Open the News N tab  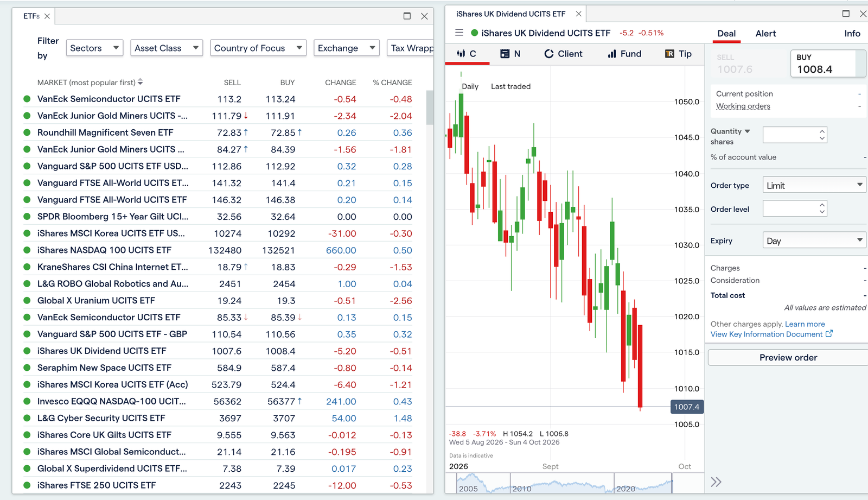coord(510,54)
